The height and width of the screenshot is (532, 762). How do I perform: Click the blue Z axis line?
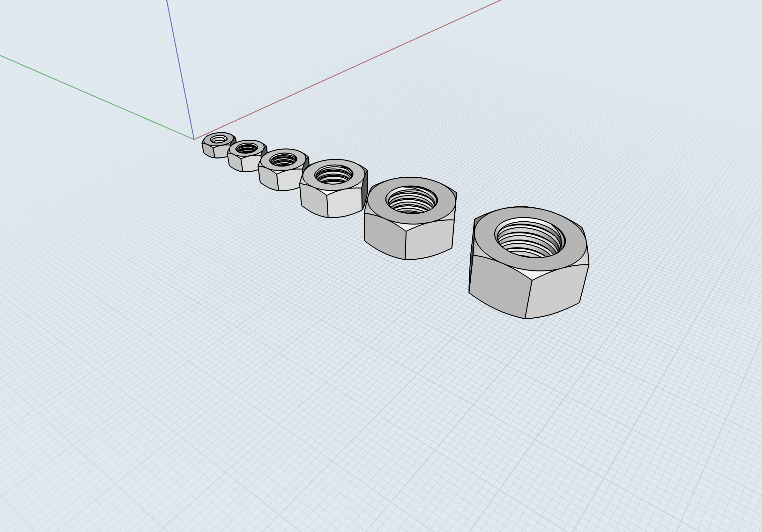[x=179, y=66]
